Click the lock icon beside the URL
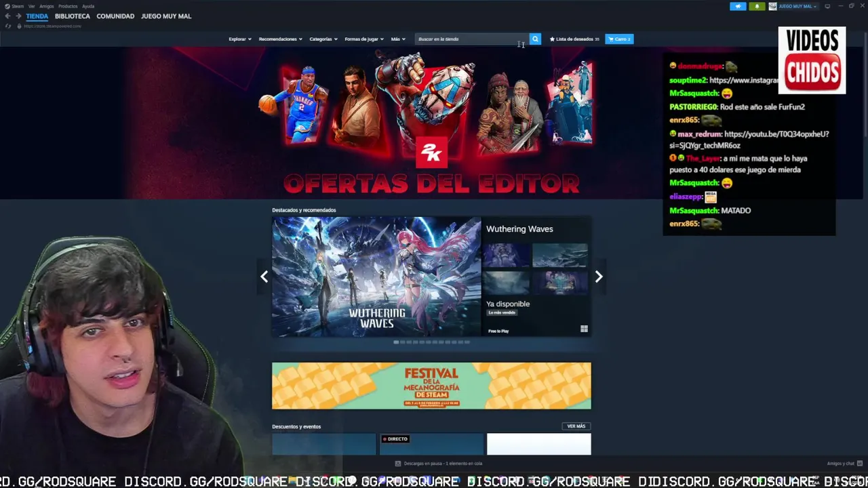868x488 pixels. point(19,26)
